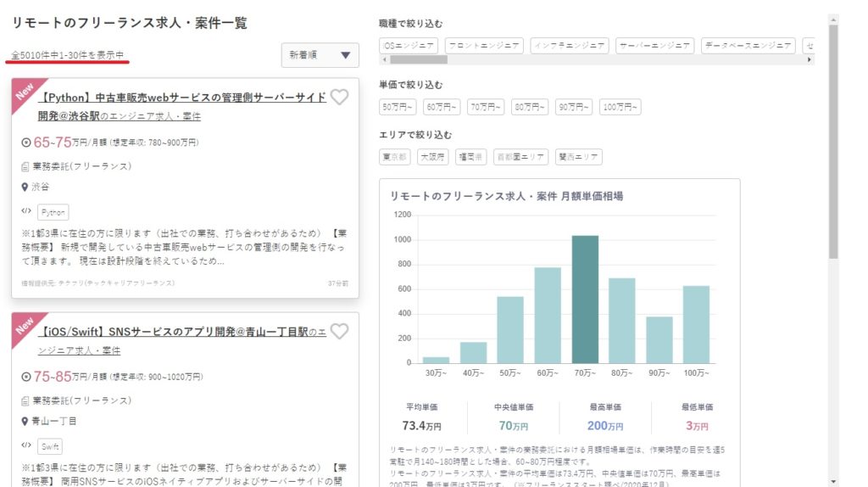Open the iOS/Swift SNSサービス job title link
868x487 pixels.
182,332
